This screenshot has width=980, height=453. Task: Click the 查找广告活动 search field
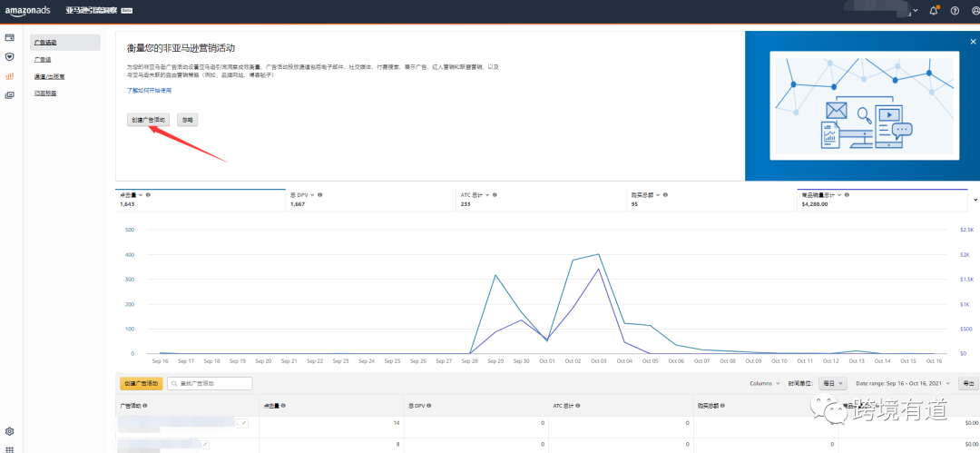coord(210,383)
